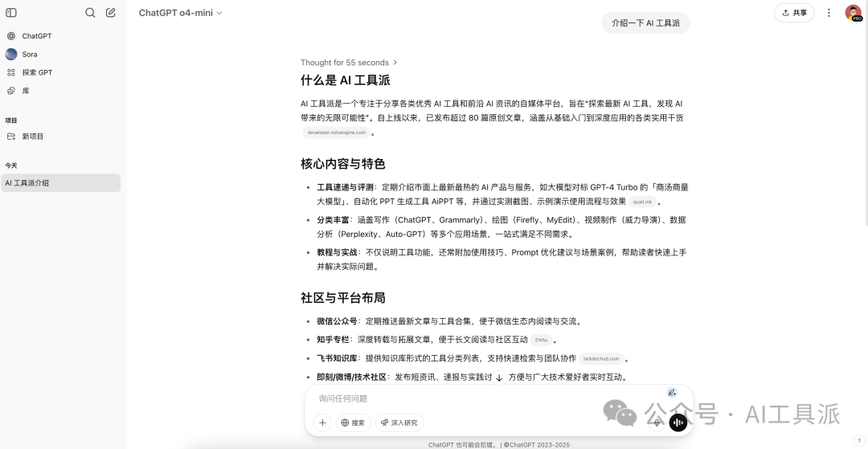The image size is (868, 449).
Task: Open search chats magnifier icon
Action: pos(90,13)
